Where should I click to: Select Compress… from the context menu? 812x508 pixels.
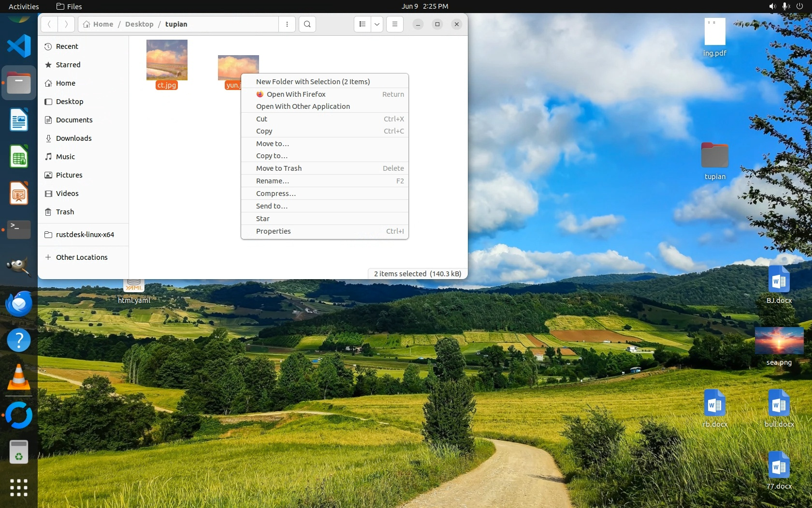pyautogui.click(x=276, y=194)
